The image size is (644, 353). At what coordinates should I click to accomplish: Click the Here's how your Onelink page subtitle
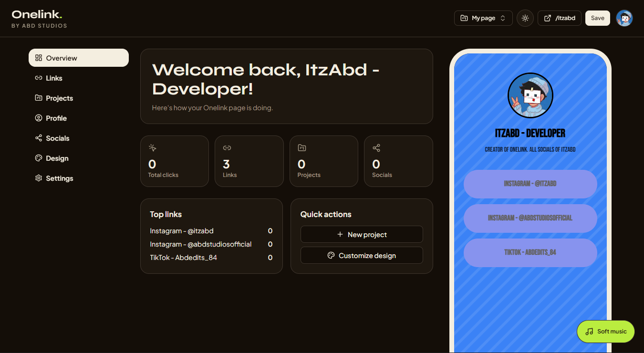(212, 108)
